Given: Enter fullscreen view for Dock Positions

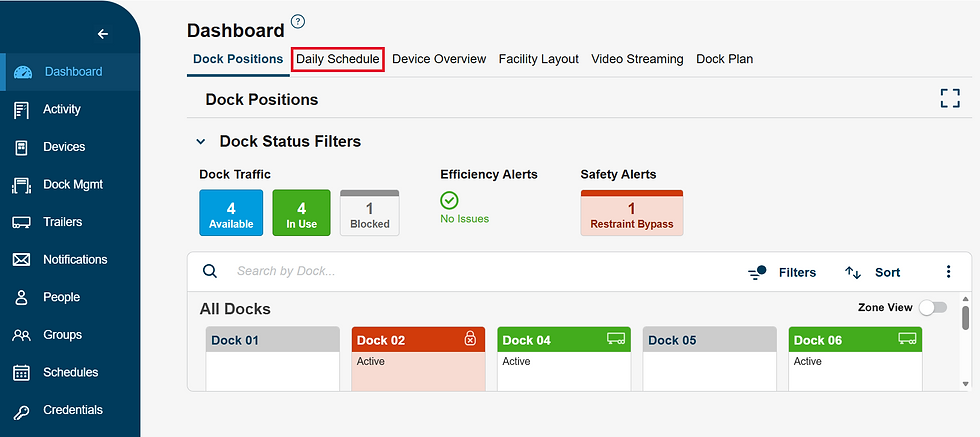Looking at the screenshot, I should click(949, 98).
